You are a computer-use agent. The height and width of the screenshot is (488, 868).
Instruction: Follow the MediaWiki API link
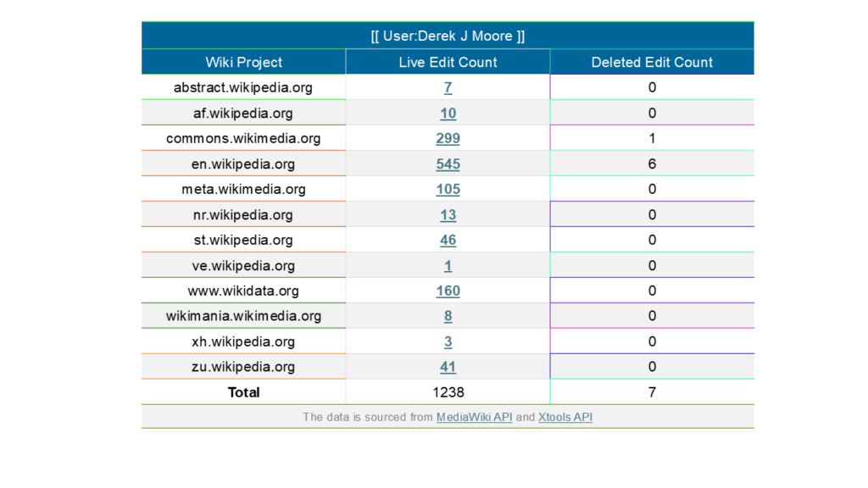475,417
